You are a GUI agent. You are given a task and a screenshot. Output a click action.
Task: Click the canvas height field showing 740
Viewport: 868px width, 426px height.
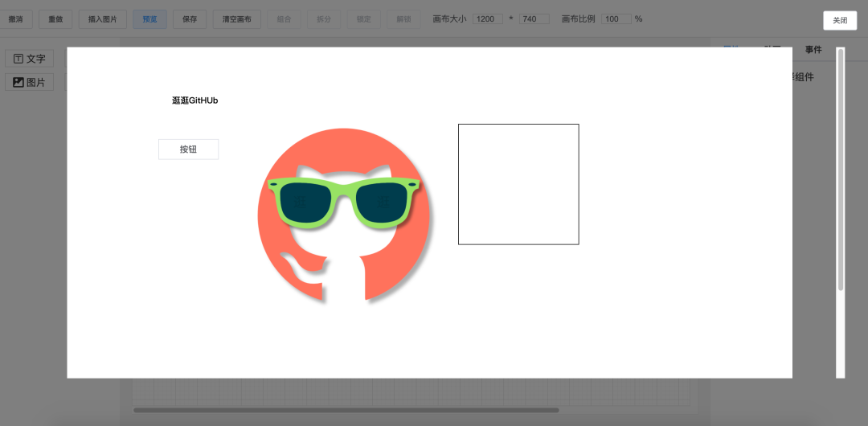click(x=534, y=18)
